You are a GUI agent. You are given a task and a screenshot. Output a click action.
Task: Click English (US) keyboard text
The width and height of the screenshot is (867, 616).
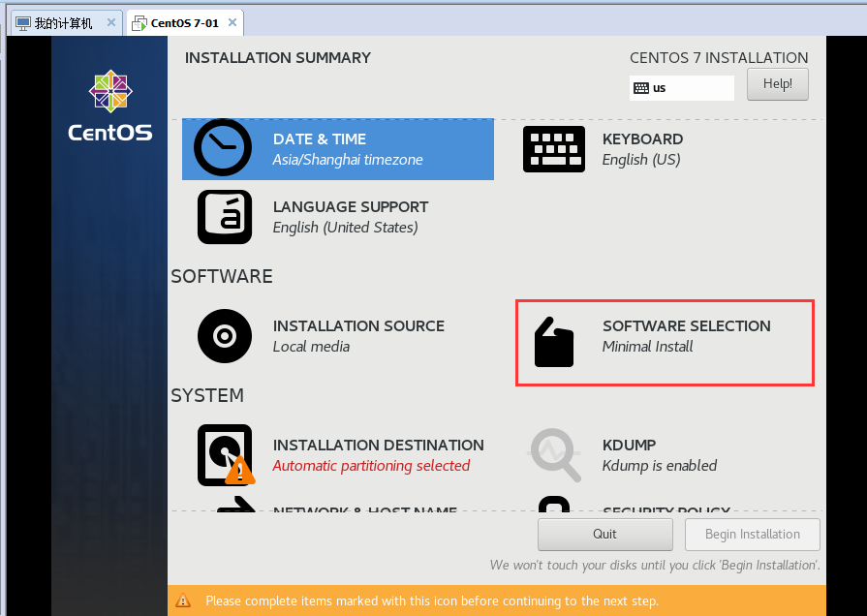(x=641, y=160)
